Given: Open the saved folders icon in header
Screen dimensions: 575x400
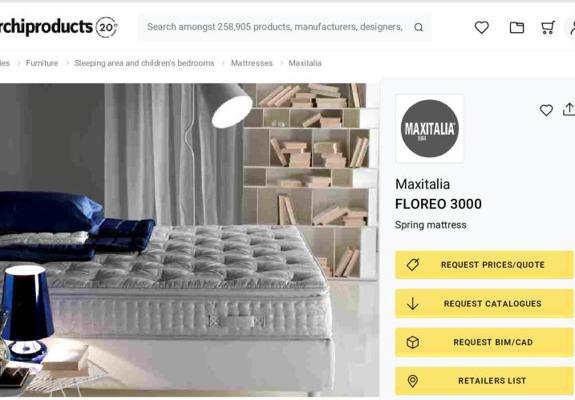Looking at the screenshot, I should (517, 27).
